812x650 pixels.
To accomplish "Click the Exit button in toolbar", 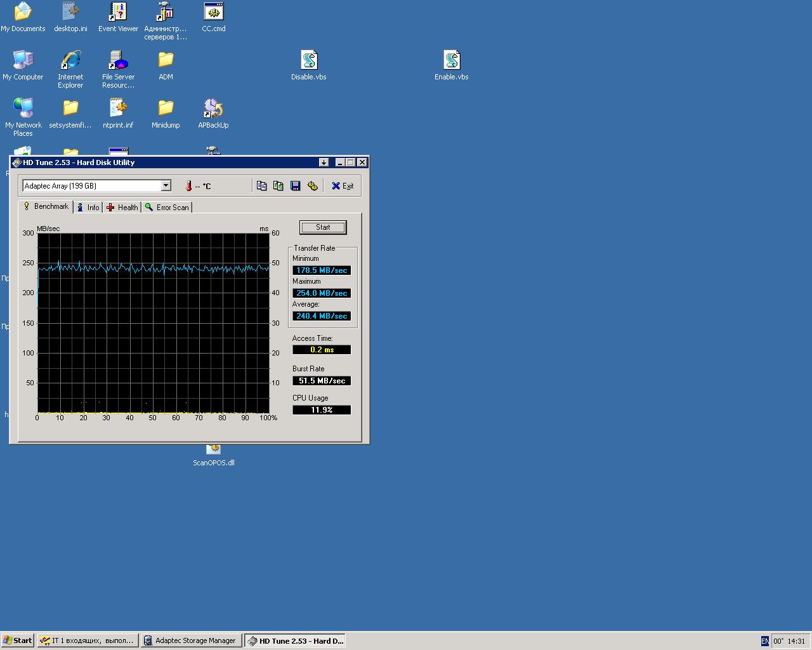I will coord(343,186).
